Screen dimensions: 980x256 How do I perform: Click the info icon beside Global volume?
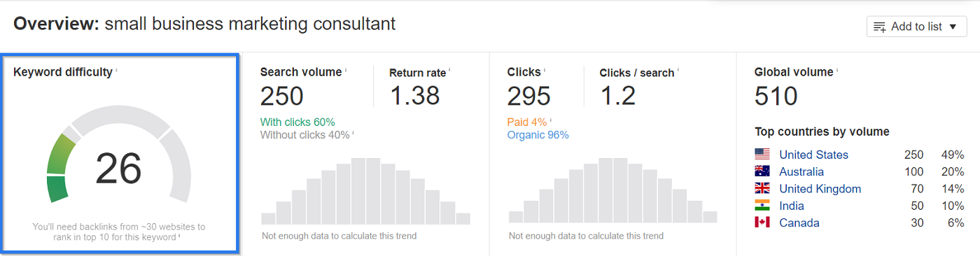click(x=838, y=69)
